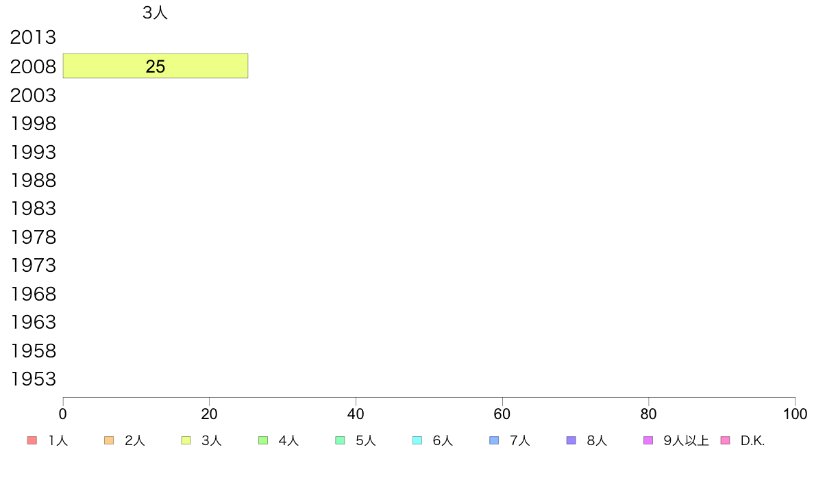Select the 4人 green legend swatch
The image size is (814, 504).
262,440
